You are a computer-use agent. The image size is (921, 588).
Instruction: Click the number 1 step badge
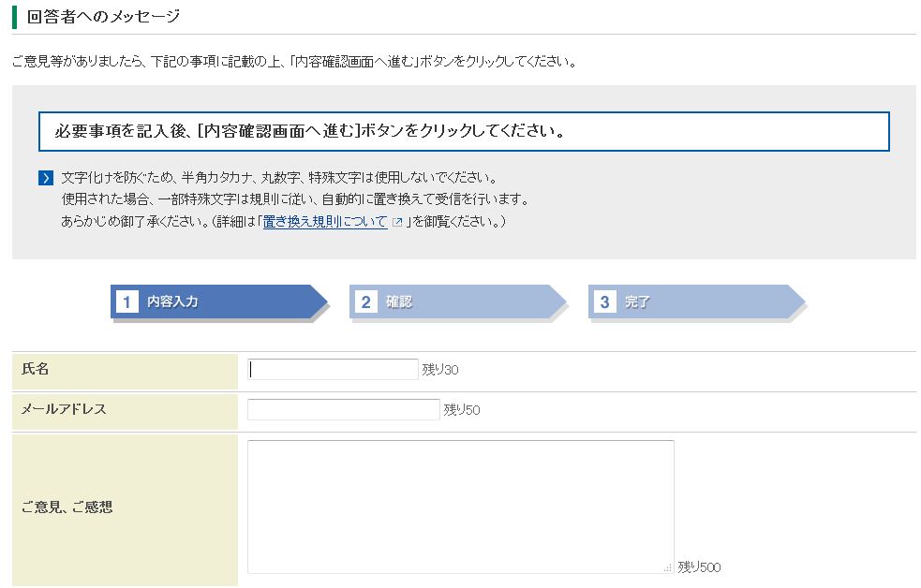(x=127, y=301)
